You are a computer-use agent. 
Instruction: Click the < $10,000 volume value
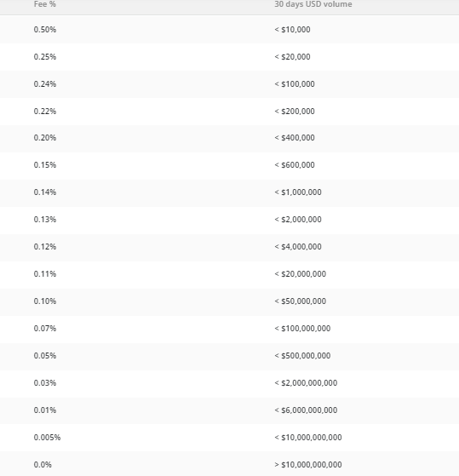292,30
